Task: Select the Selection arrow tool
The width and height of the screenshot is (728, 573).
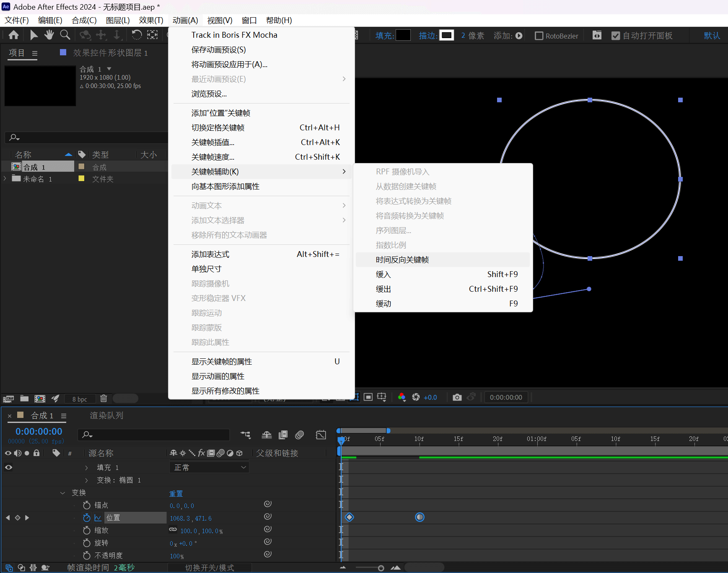Action: (34, 35)
